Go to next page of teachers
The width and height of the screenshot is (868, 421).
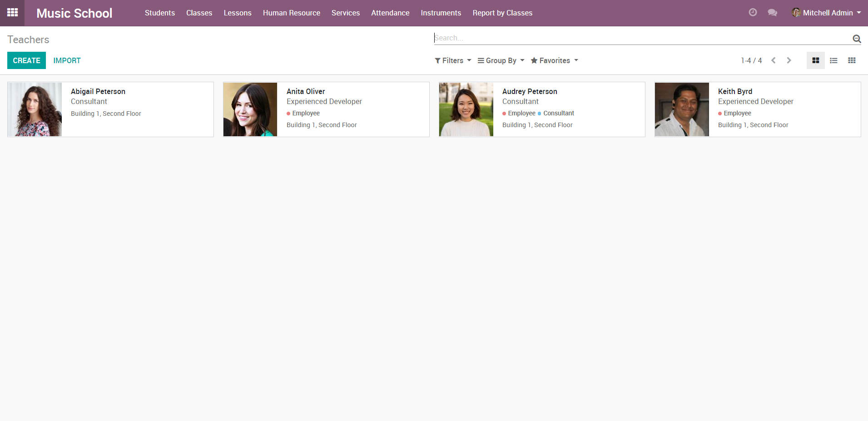pos(789,60)
